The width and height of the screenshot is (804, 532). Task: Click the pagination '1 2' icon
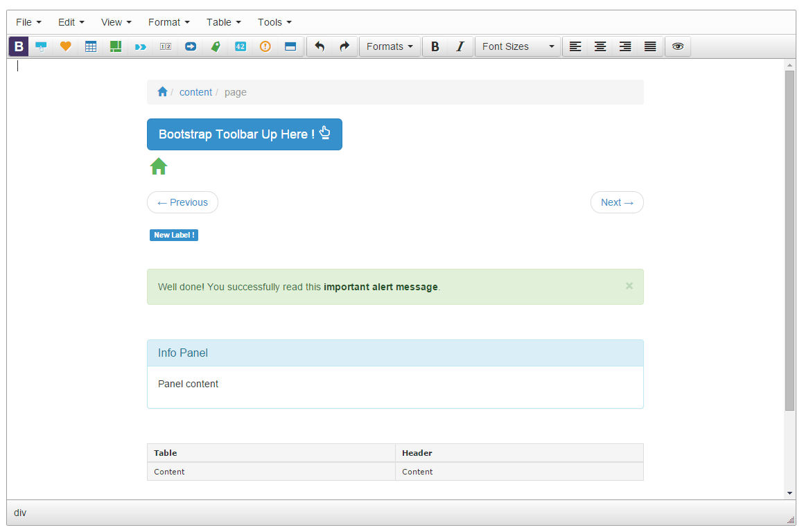[x=166, y=46]
